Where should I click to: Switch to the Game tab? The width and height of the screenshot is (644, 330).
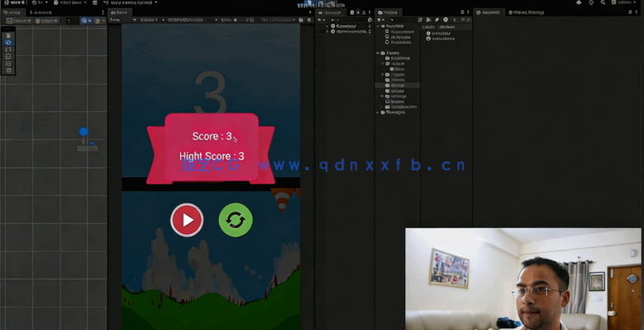click(x=120, y=13)
